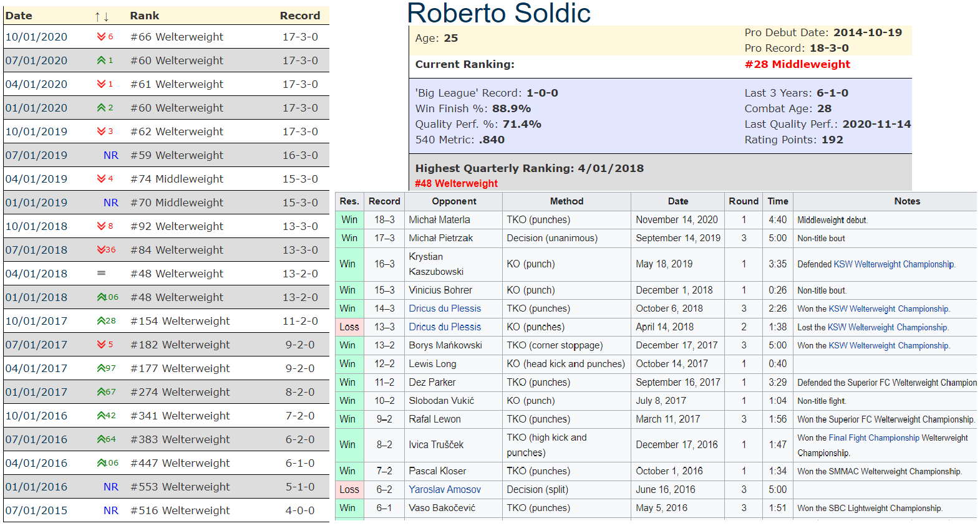Click the green up 64 arrow, 07/01/2016 row
Image resolution: width=980 pixels, height=526 pixels.
point(101,439)
